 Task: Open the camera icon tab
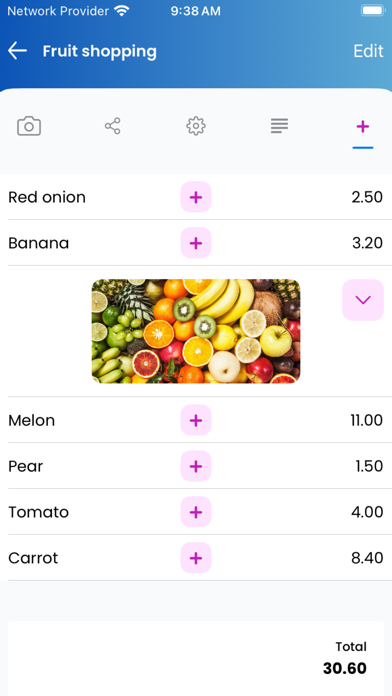[29, 126]
